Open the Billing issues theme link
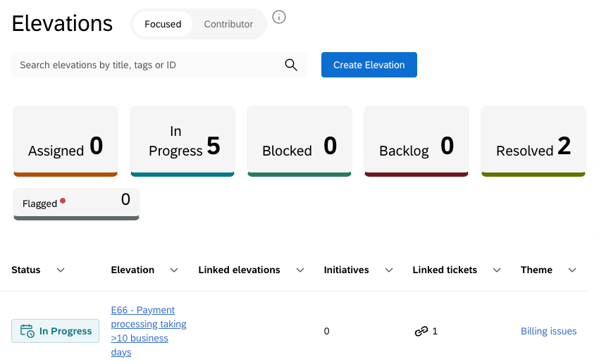The width and height of the screenshot is (599, 364). (548, 331)
